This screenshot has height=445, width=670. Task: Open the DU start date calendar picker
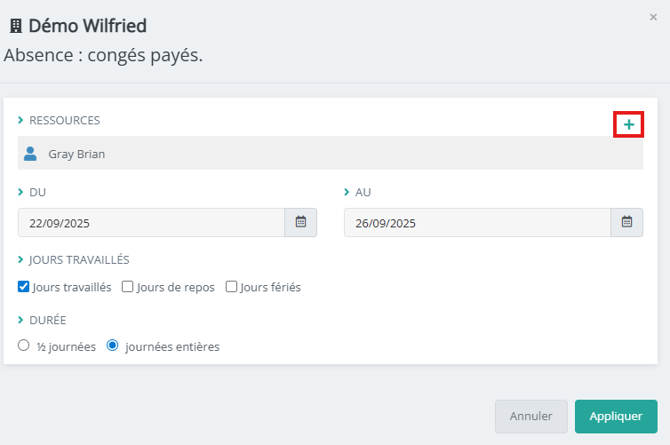pyautogui.click(x=300, y=223)
